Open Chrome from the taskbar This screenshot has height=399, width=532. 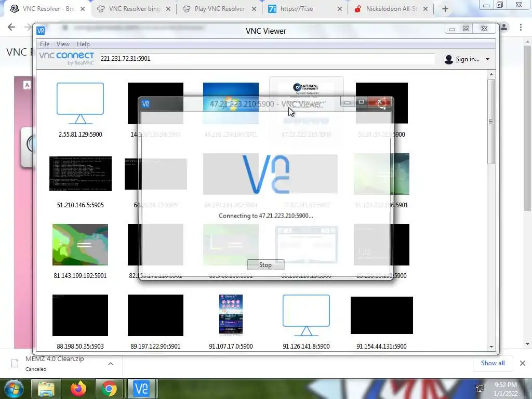coord(109,389)
